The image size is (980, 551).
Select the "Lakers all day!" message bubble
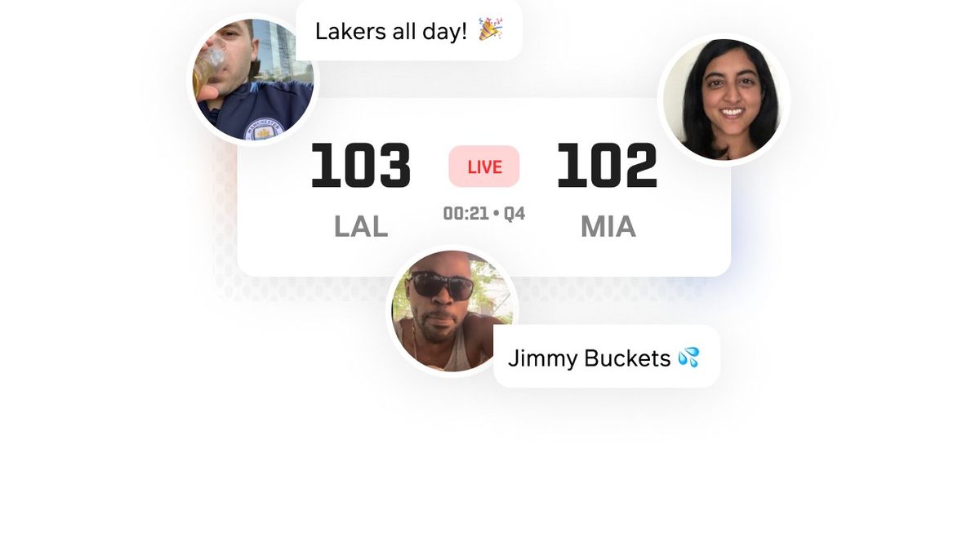click(408, 30)
